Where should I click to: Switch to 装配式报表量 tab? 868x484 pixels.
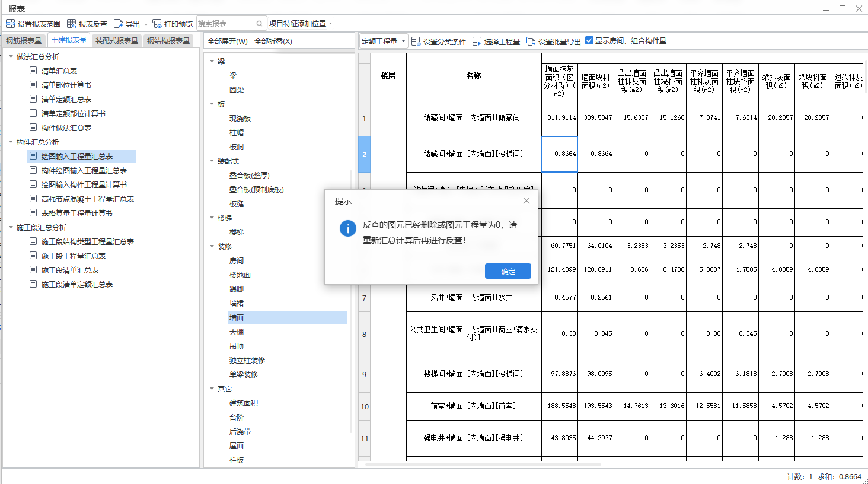click(x=117, y=41)
